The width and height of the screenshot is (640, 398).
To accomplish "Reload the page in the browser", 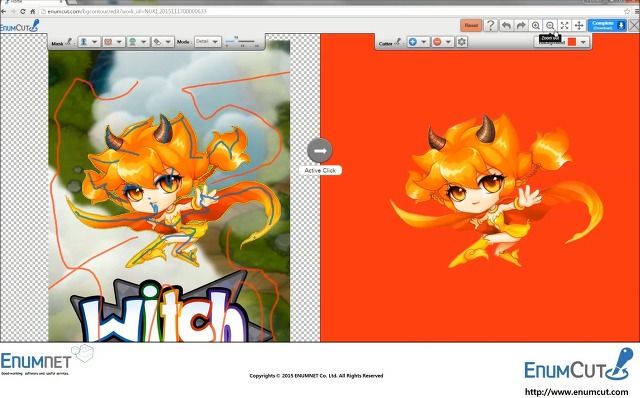I will coord(22,11).
